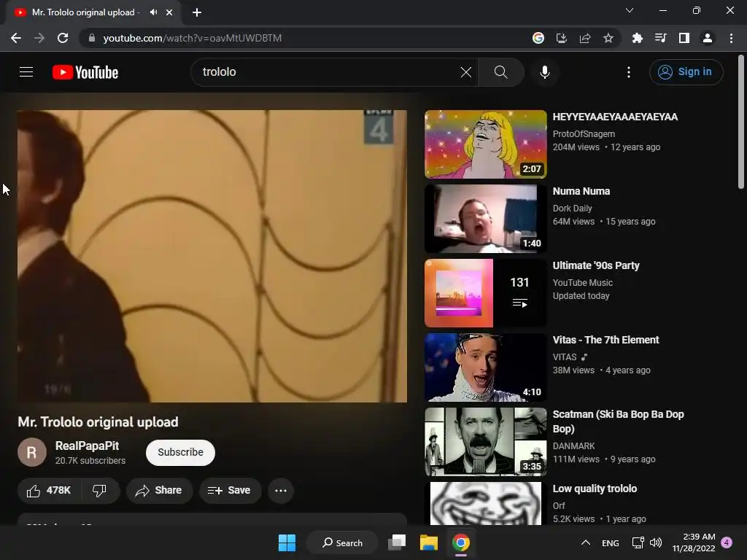The width and height of the screenshot is (747, 560).
Task: View site information lock icon
Action: [x=92, y=38]
